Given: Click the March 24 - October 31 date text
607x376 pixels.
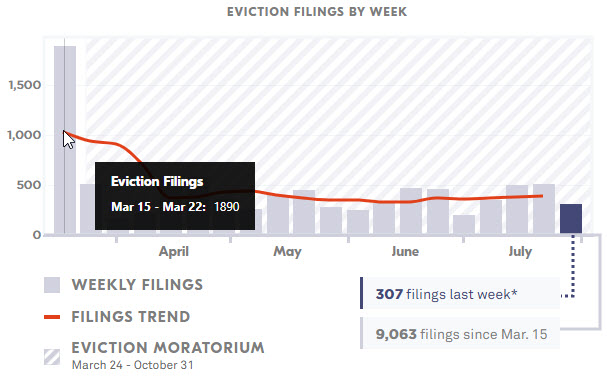Looking at the screenshot, I should [132, 365].
